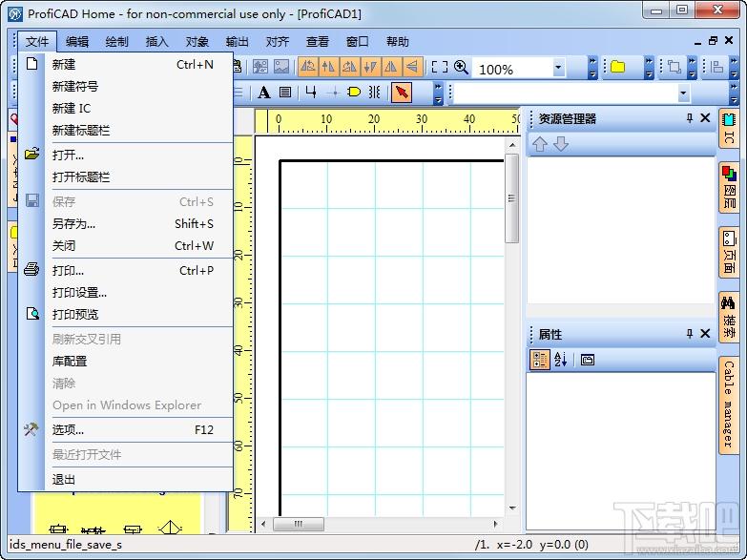Click the rotate left orange icon
The width and height of the screenshot is (747, 560).
pyautogui.click(x=308, y=67)
